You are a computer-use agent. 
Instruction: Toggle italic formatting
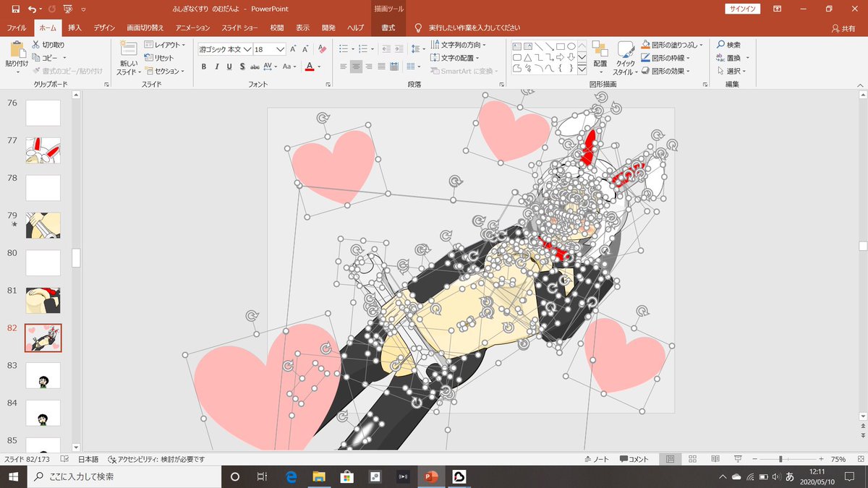click(x=216, y=67)
